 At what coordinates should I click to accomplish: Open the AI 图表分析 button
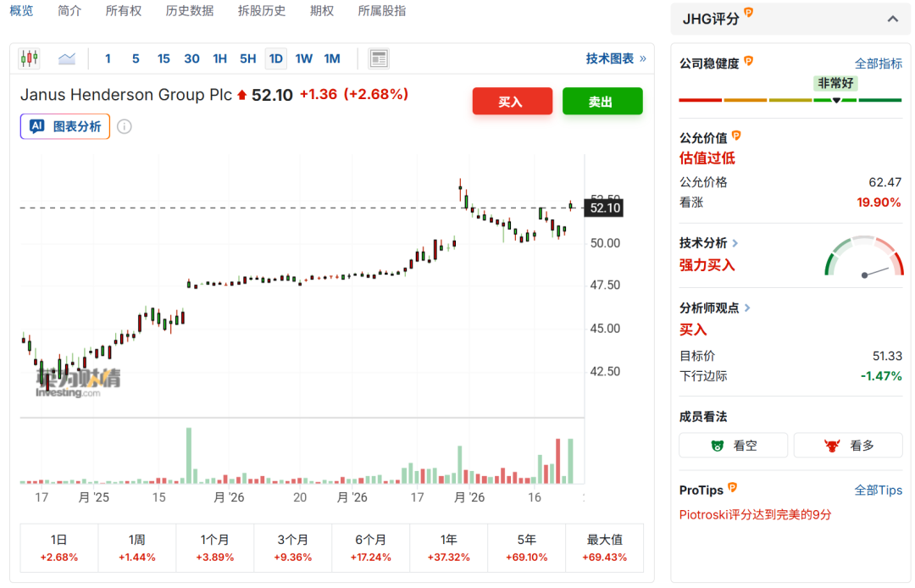65,126
